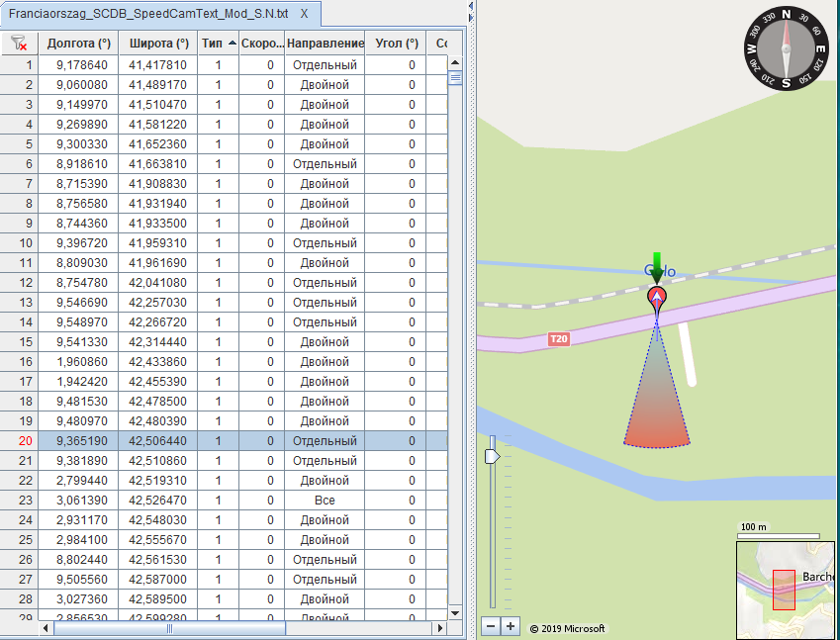Image resolution: width=840 pixels, height=640 pixels.
Task: Close the Franciaorszag_SCDB_SpeedCamText_Mod_S.N.txt tab
Action: [305, 15]
